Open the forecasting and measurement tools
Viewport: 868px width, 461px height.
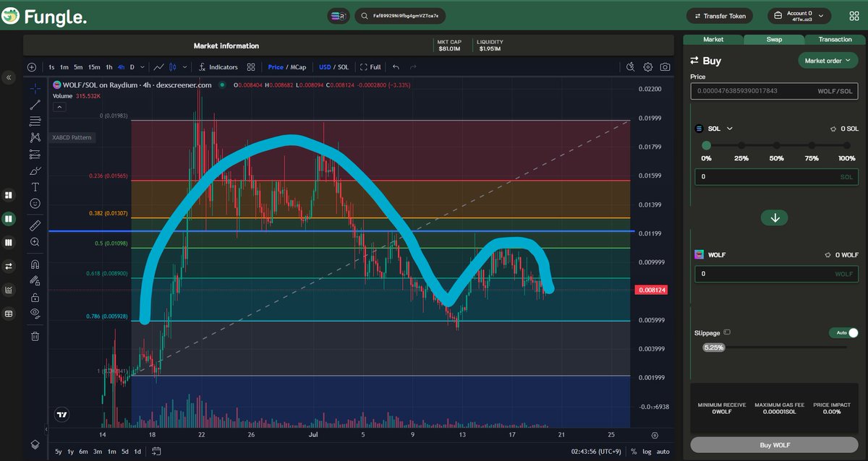click(35, 154)
